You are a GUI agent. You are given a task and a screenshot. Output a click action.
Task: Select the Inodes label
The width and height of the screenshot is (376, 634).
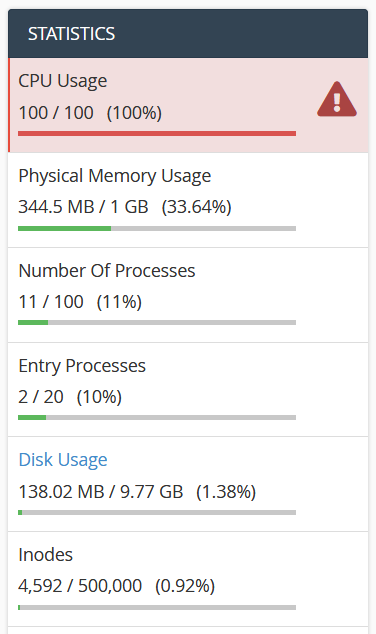click(x=46, y=555)
